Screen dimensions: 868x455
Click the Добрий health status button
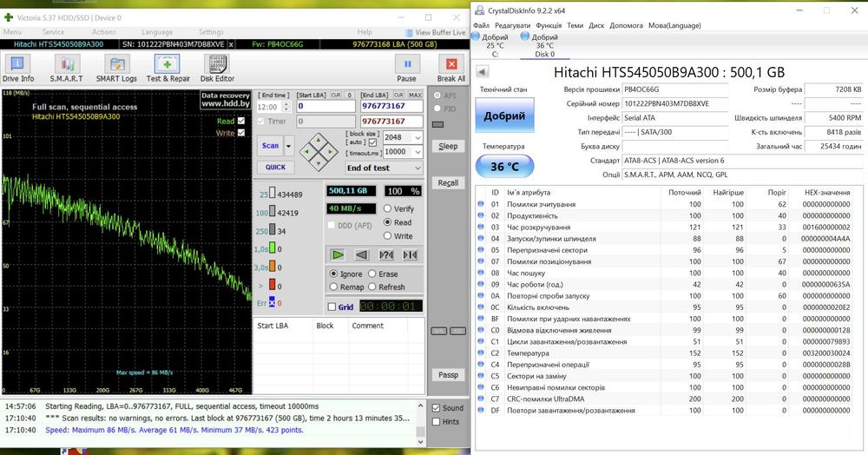pyautogui.click(x=504, y=115)
